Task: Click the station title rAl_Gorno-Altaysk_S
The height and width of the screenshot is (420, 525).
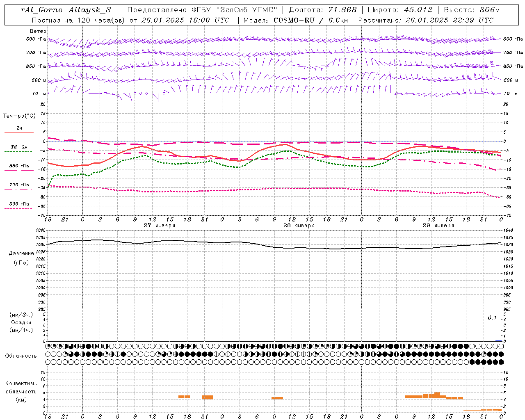Action: coord(66,10)
